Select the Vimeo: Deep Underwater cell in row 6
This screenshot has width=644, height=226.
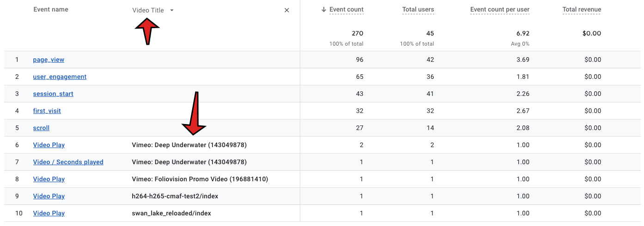[189, 145]
